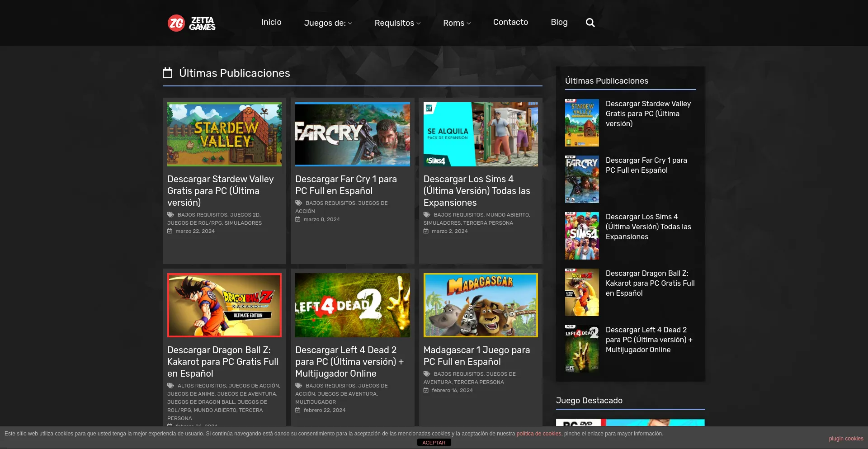868x449 pixels.
Task: Open the política de cookies link
Action: 539,434
